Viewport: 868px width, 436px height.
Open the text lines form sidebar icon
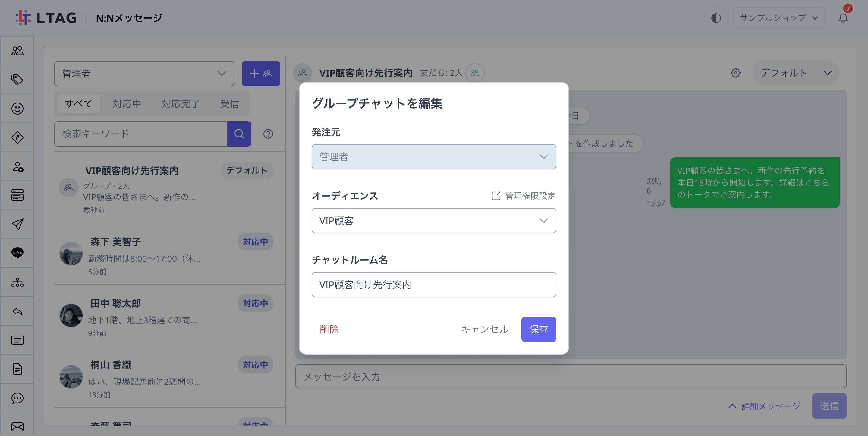click(x=17, y=340)
